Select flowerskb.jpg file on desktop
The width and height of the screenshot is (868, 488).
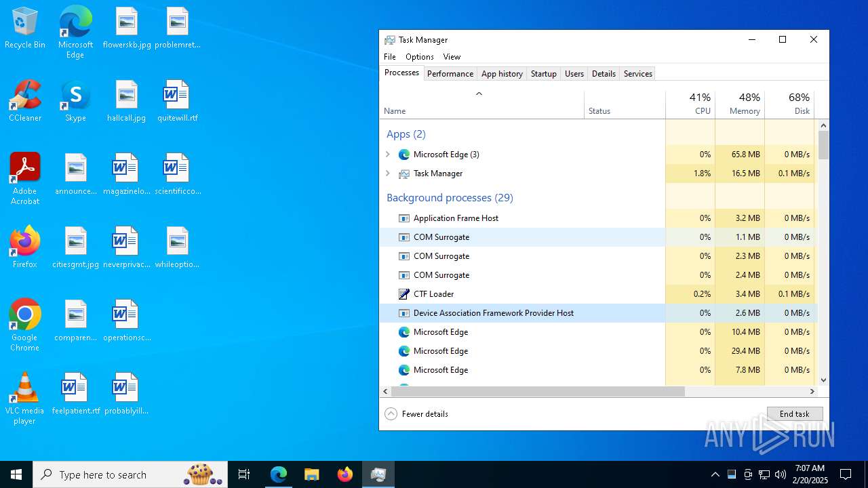[x=127, y=28]
